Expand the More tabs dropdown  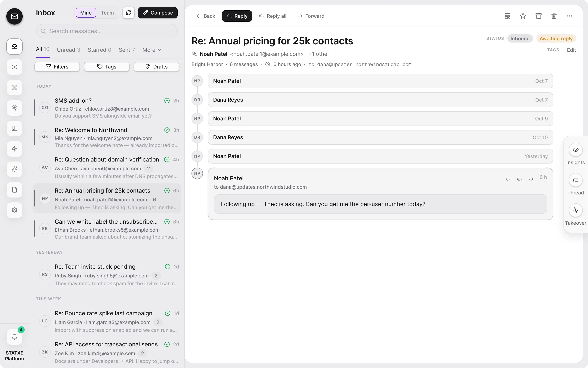152,50
